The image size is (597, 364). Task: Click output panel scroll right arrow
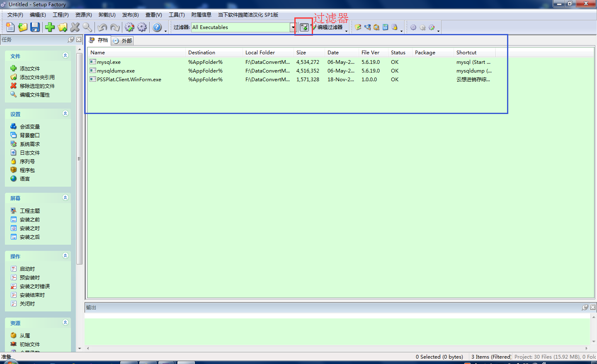[587, 348]
